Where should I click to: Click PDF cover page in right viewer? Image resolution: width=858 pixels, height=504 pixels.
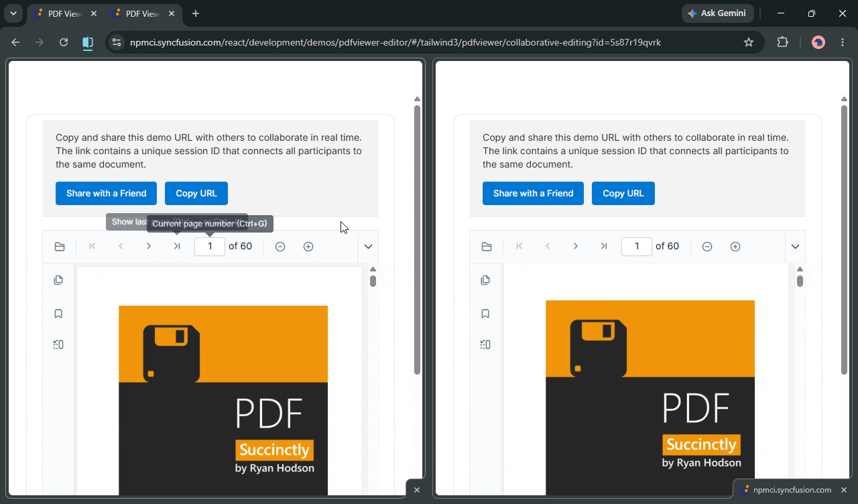point(650,397)
